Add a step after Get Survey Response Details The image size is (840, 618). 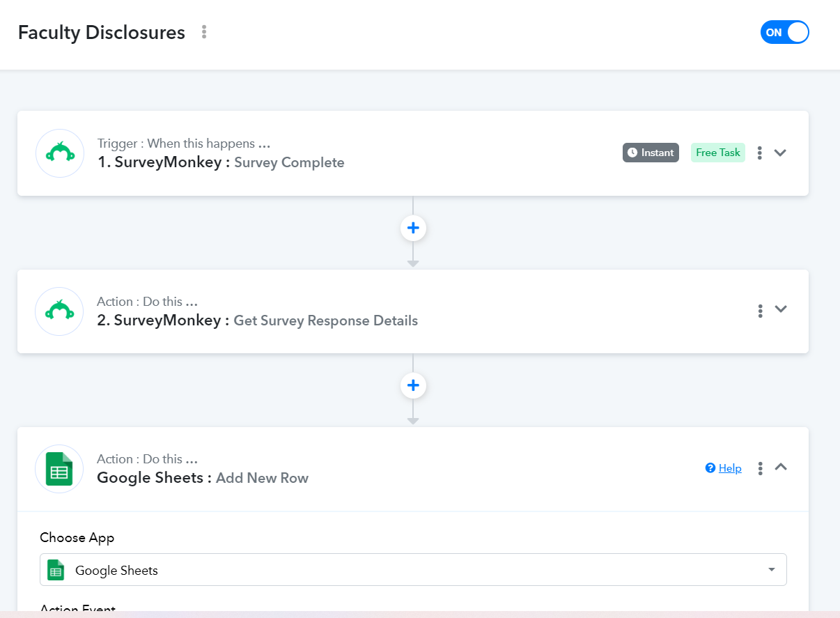click(413, 385)
